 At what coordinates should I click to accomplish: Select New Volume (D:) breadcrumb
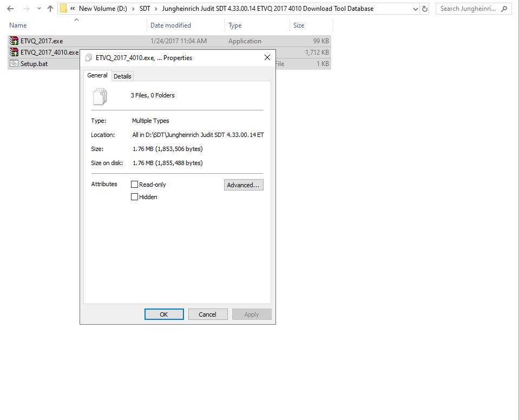coord(103,9)
